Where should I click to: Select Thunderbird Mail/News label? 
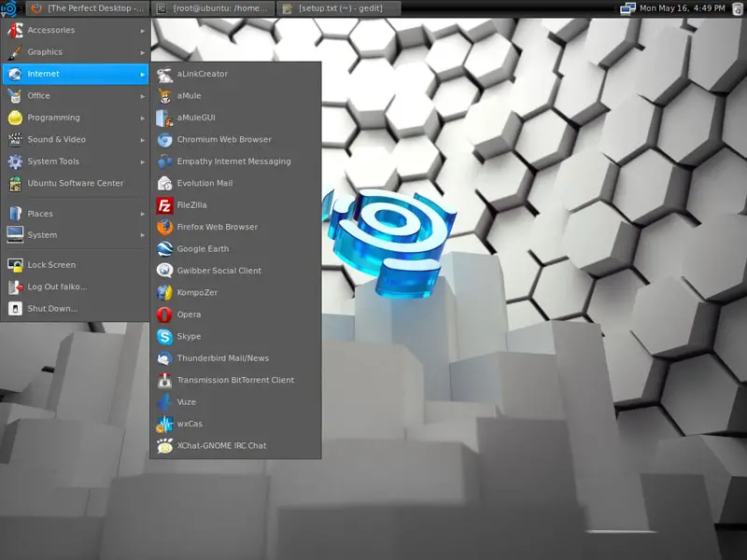coord(223,358)
